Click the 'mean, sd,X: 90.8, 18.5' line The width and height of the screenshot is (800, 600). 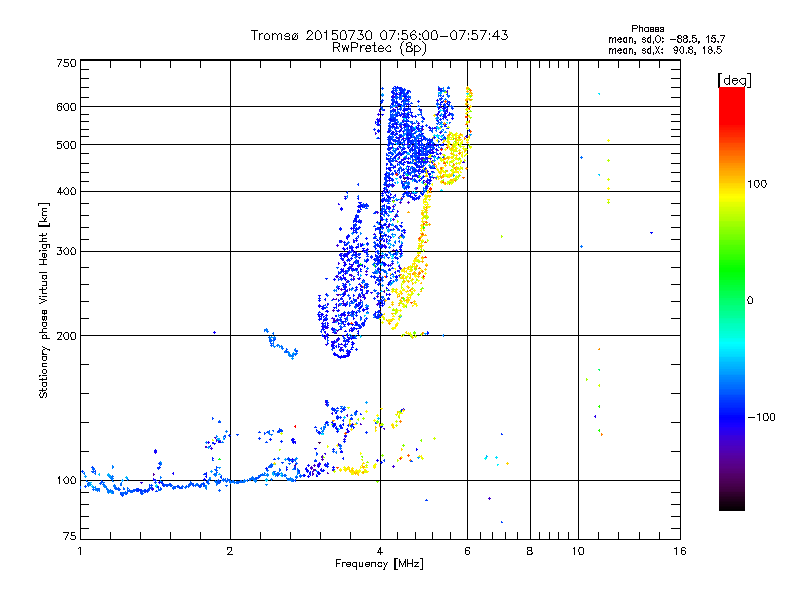pos(665,50)
